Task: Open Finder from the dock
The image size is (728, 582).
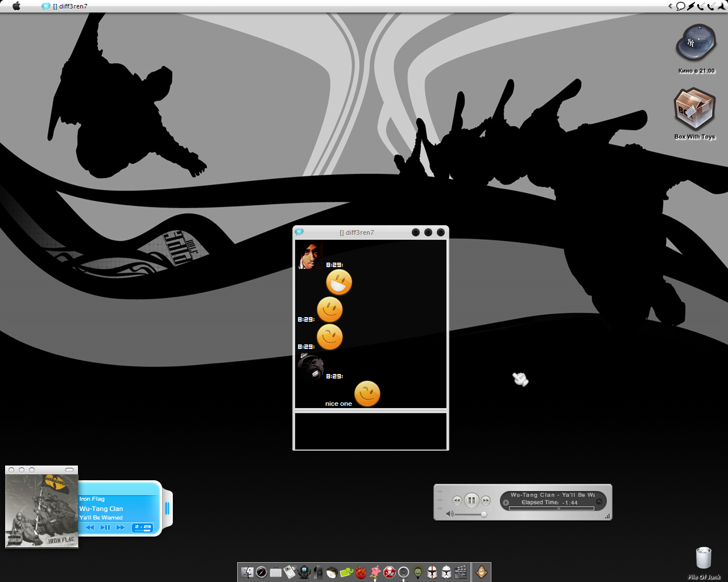Action: 247,572
